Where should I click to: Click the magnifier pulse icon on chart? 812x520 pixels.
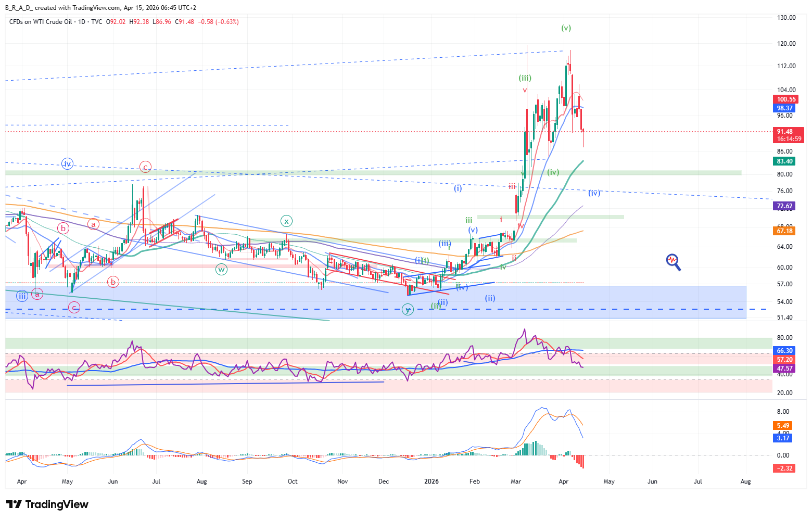click(x=673, y=261)
